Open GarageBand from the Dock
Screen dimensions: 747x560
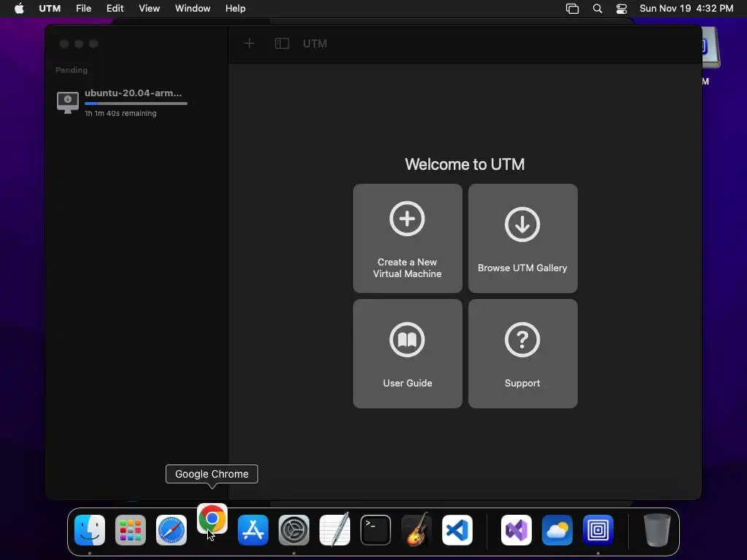pos(417,529)
